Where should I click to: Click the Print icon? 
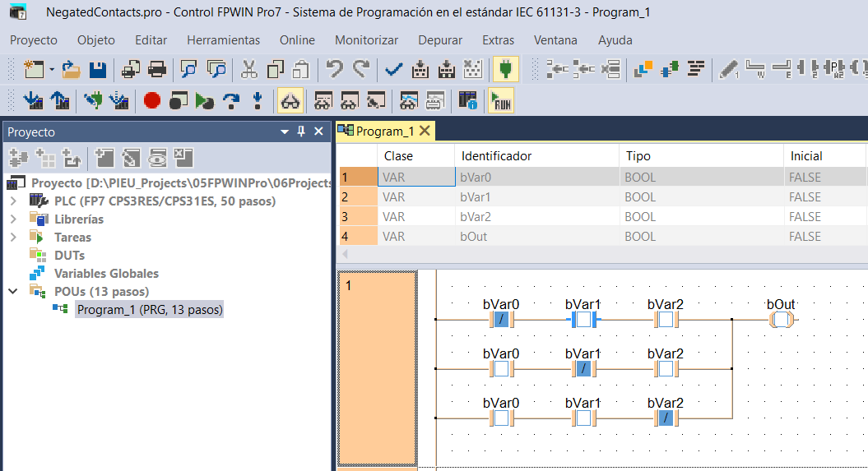click(157, 70)
